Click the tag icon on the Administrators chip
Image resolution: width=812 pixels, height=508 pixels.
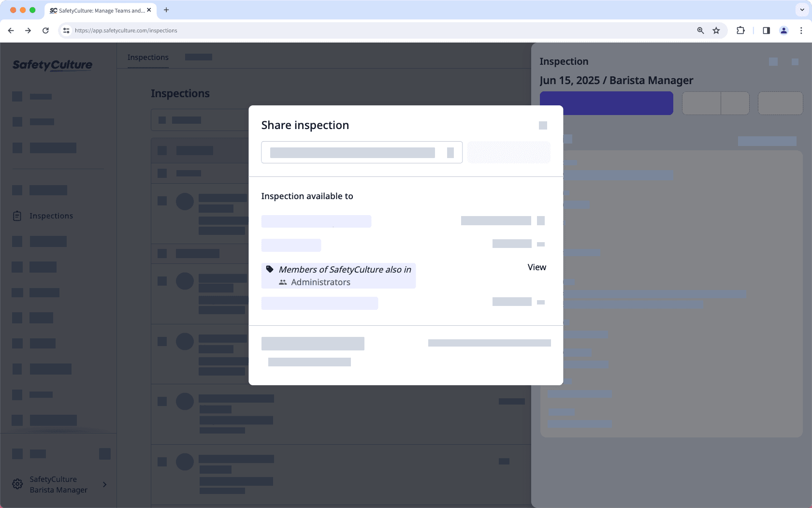pos(271,269)
